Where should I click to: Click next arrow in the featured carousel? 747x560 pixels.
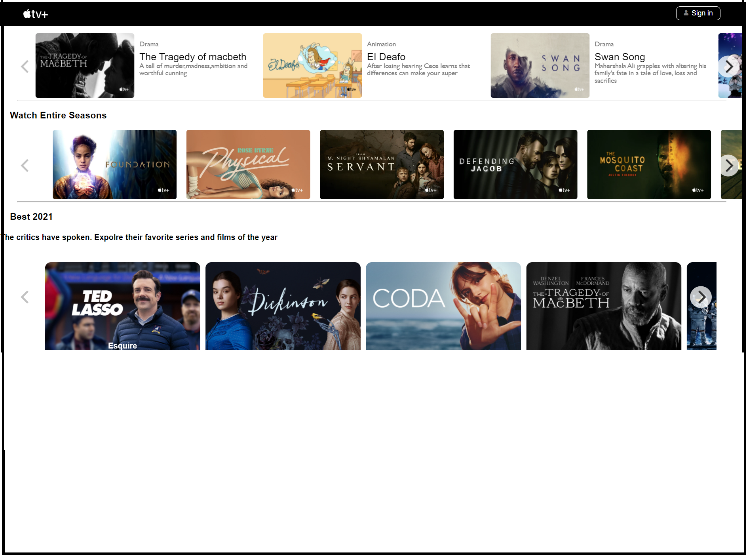729,66
